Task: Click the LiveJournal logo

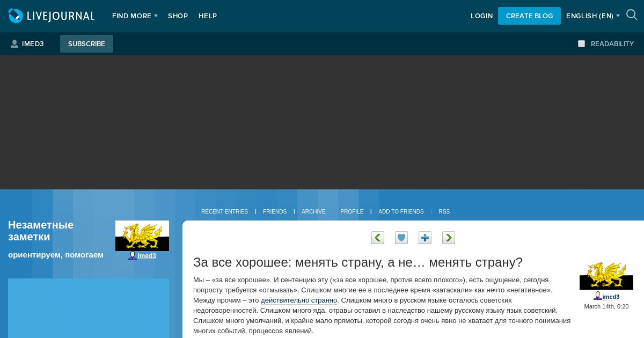Action: [52, 16]
